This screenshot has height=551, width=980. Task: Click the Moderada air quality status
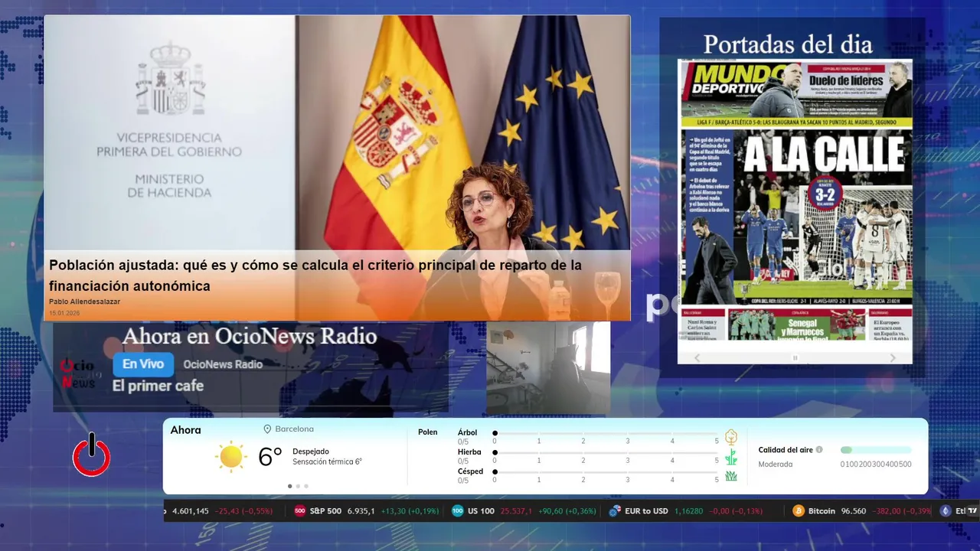776,465
